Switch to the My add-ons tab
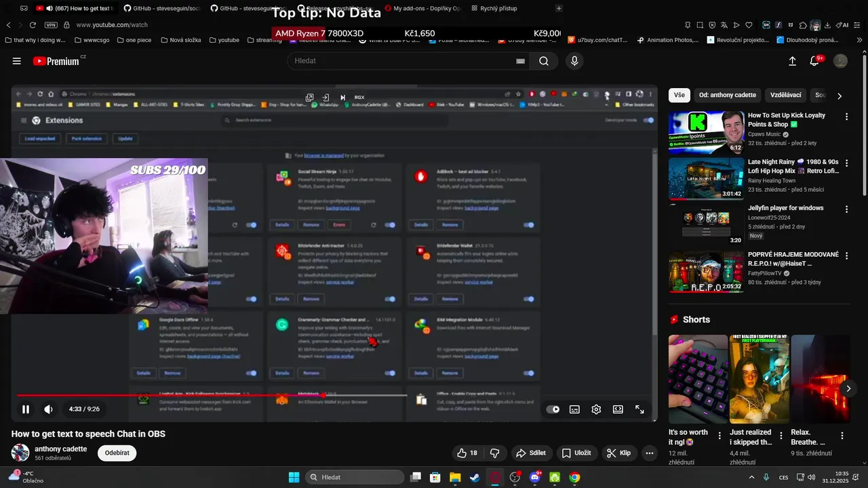The image size is (868, 488). click(422, 8)
